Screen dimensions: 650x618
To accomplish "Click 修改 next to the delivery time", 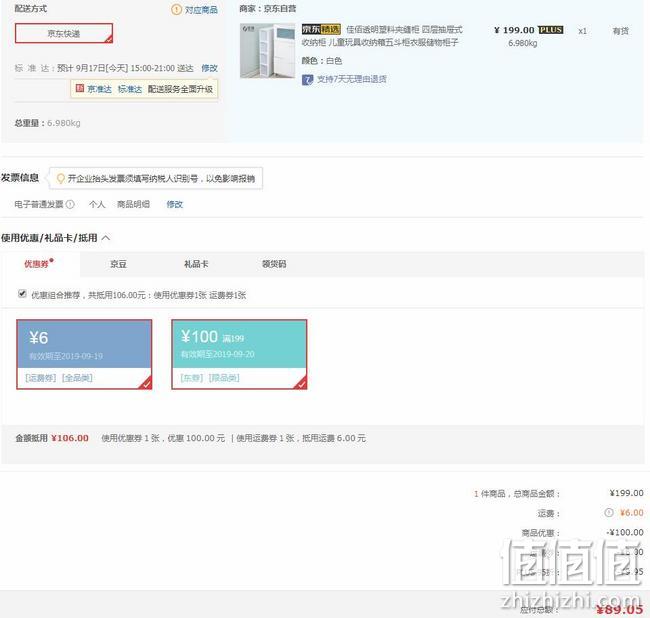I will (x=209, y=68).
